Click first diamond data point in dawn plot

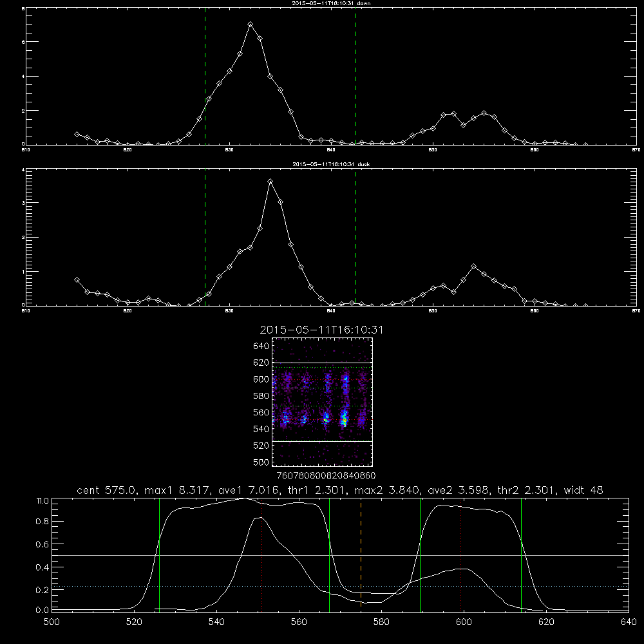point(77,135)
